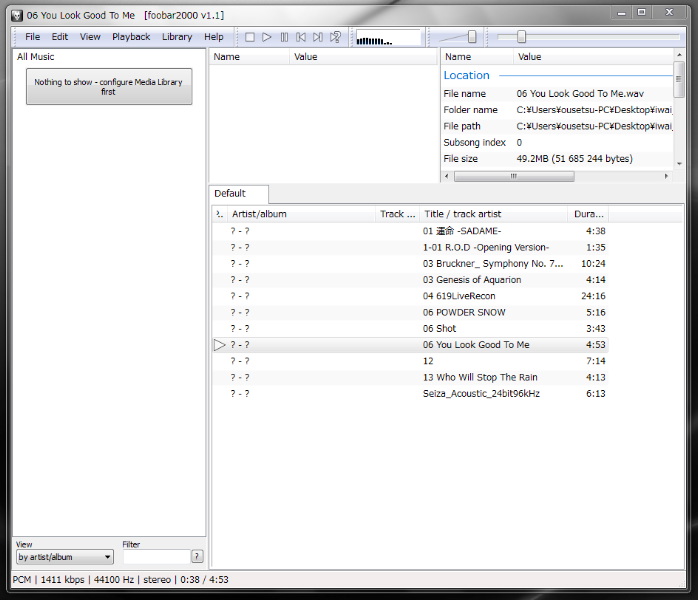The width and height of the screenshot is (698, 600).
Task: Open the Library menu
Action: [x=177, y=37]
